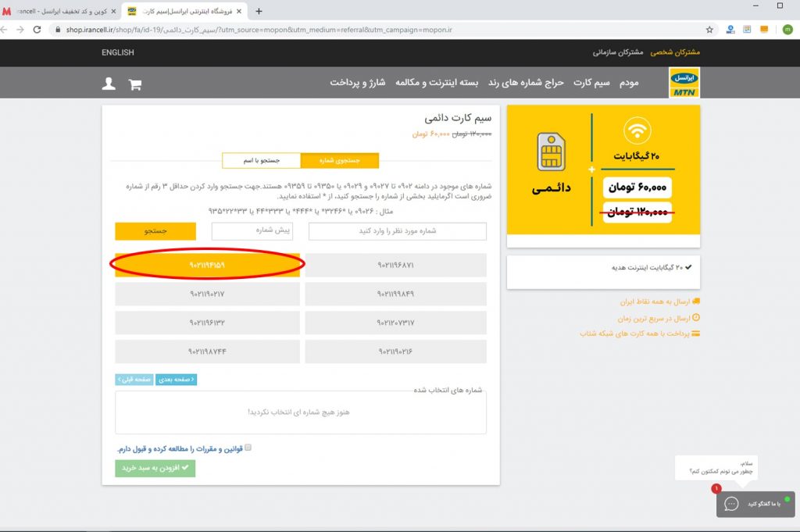Screen dimensions: 800x532
Task: Select number ۹۰۲۱۲۰۷۳۱۷
Action: [396, 323]
